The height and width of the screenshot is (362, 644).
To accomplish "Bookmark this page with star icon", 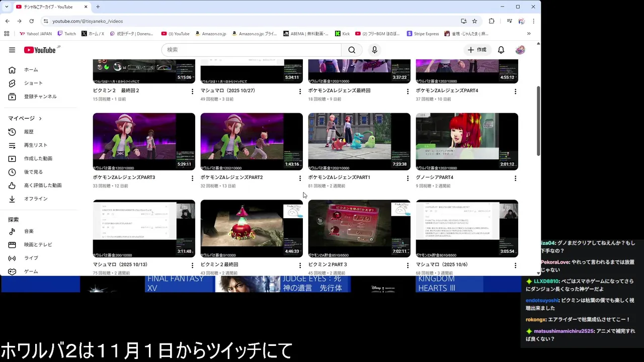I will pyautogui.click(x=474, y=21).
